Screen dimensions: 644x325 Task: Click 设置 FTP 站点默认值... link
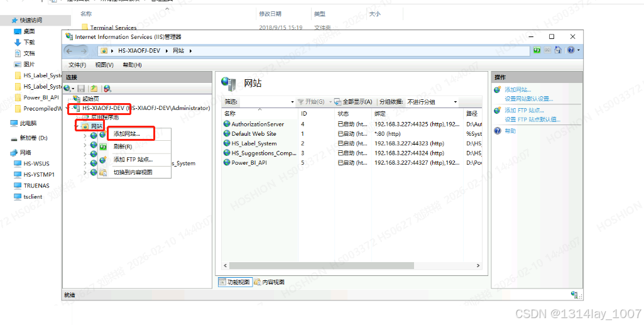pyautogui.click(x=533, y=119)
